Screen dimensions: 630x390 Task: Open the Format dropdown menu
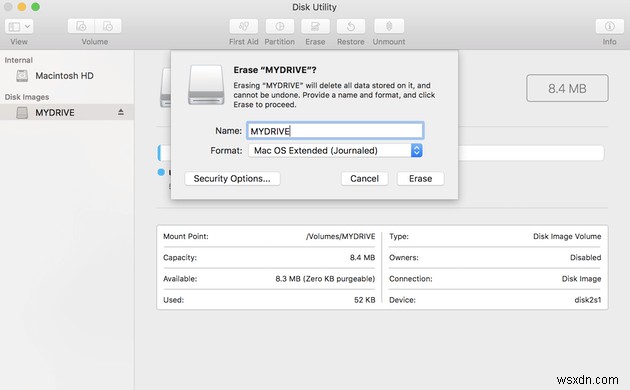pyautogui.click(x=335, y=151)
